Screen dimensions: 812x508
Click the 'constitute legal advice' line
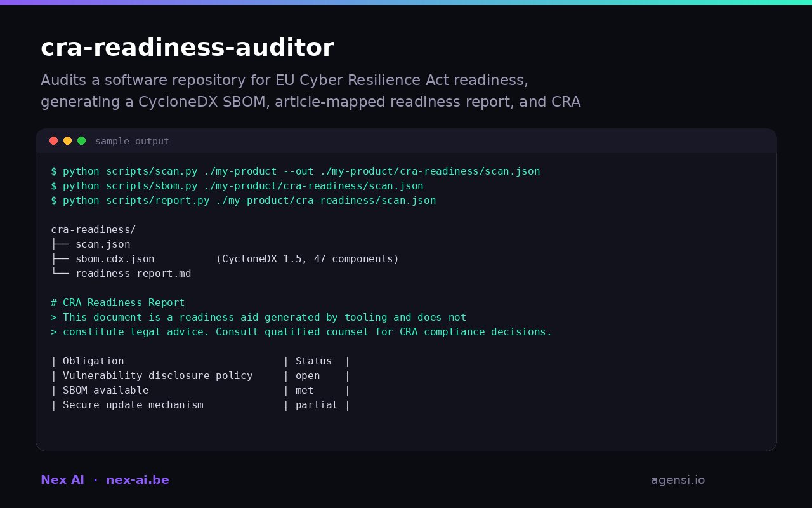point(301,332)
